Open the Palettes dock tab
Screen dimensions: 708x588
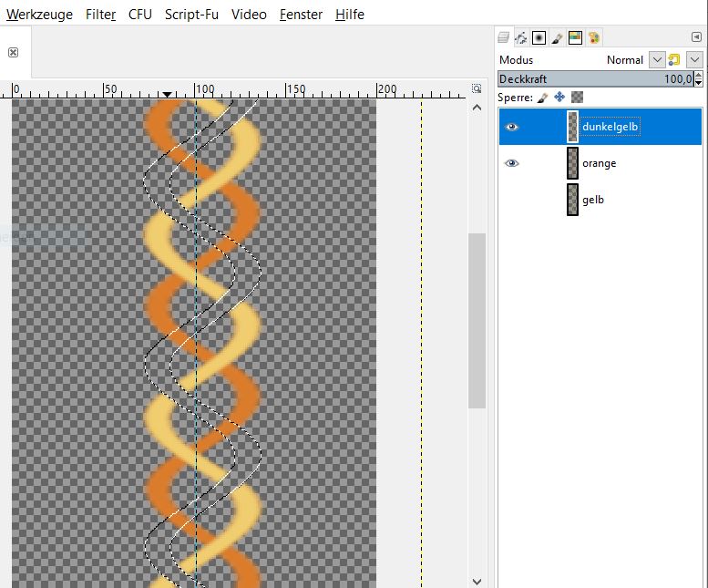(x=594, y=38)
